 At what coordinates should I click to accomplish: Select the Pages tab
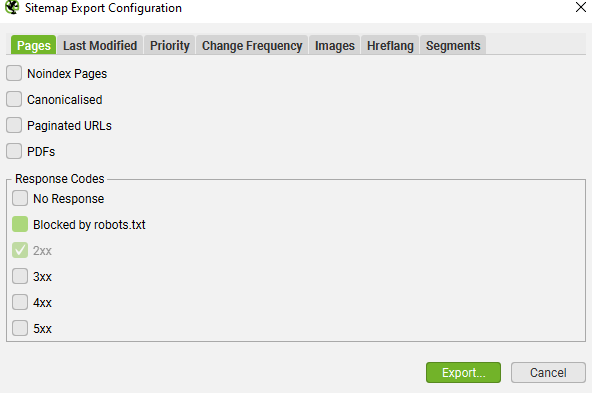coord(34,45)
